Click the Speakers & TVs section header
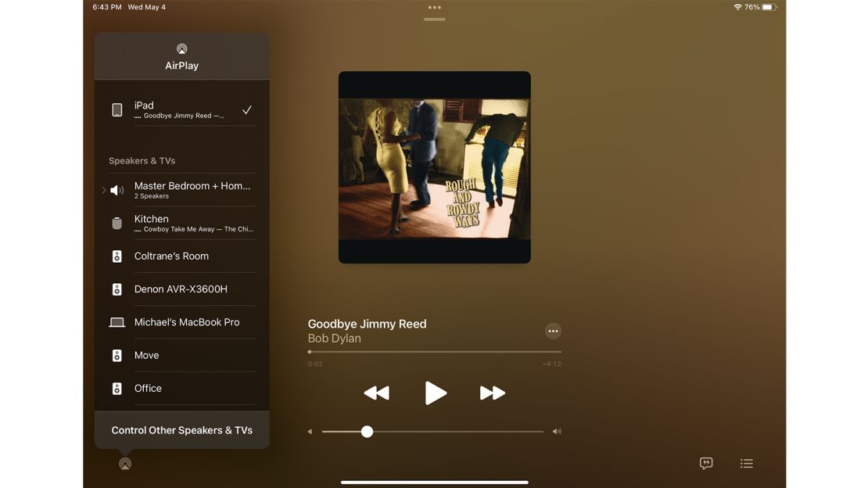Screen dimensions: 868x488 click(142, 160)
